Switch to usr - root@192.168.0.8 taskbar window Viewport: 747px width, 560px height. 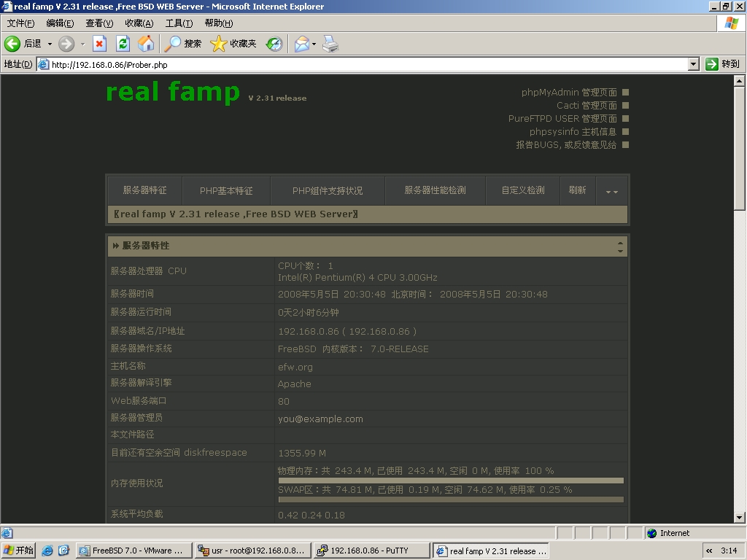point(252,551)
